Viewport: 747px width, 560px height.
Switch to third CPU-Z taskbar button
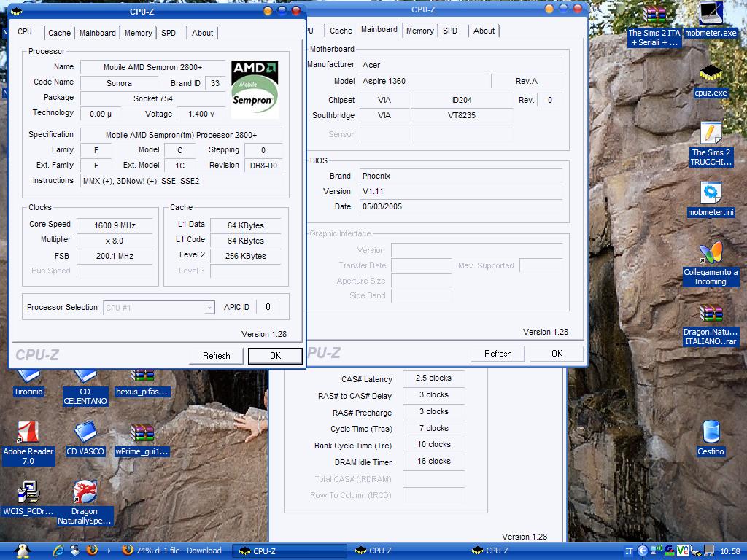click(x=522, y=551)
